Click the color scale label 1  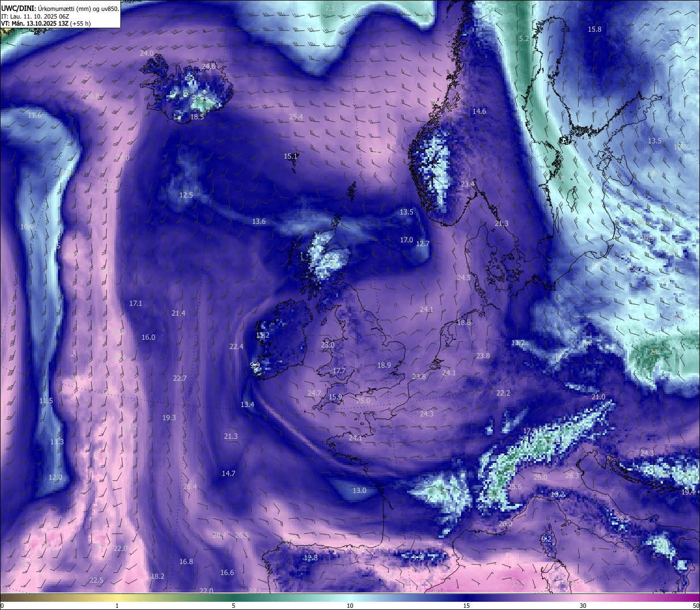click(117, 606)
